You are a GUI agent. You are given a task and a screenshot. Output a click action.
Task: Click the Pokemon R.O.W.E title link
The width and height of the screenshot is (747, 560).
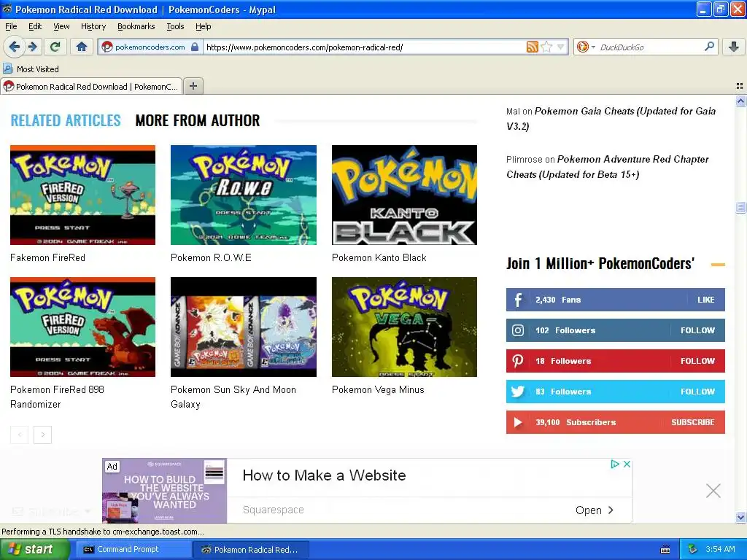(x=211, y=257)
